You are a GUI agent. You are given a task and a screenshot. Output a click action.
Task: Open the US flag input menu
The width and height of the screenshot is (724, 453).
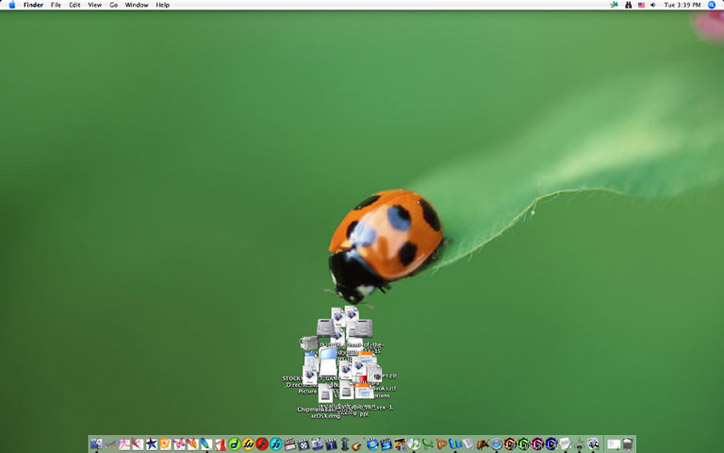(x=640, y=5)
